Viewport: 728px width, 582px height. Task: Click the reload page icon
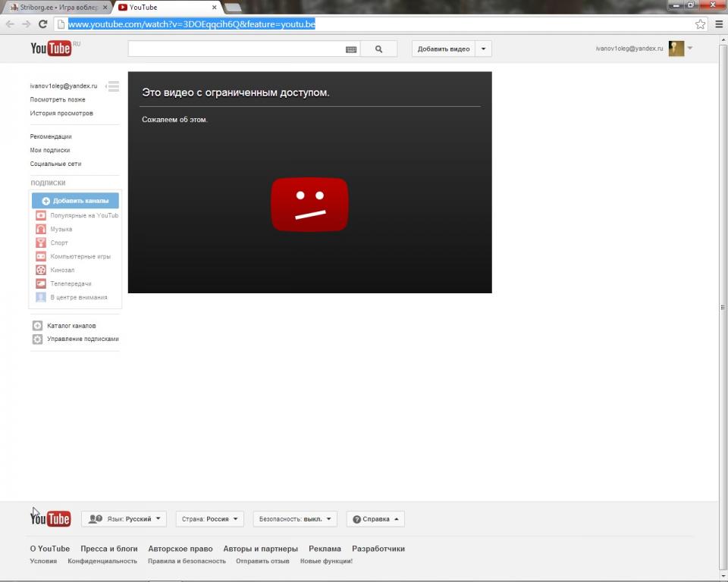(x=43, y=24)
